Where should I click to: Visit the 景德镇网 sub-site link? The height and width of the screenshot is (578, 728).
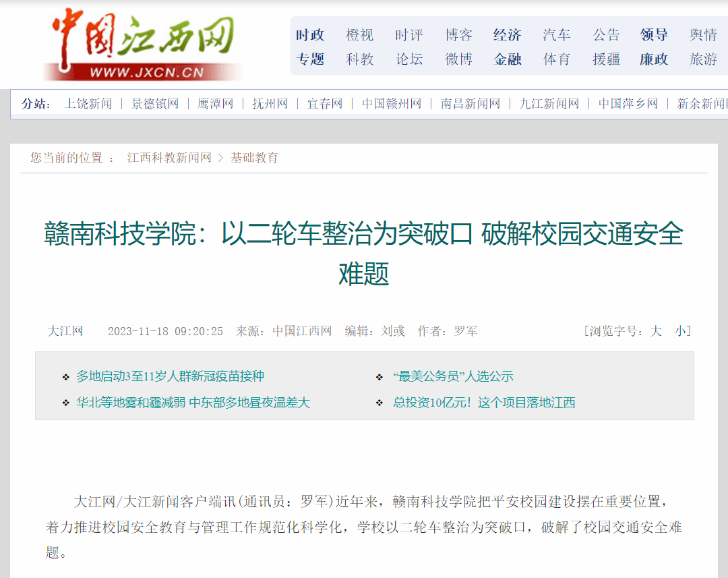coord(155,104)
